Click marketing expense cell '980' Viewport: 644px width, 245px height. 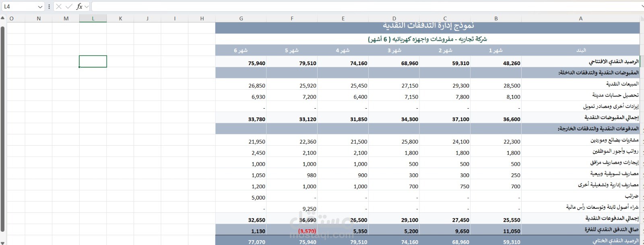(x=292, y=174)
